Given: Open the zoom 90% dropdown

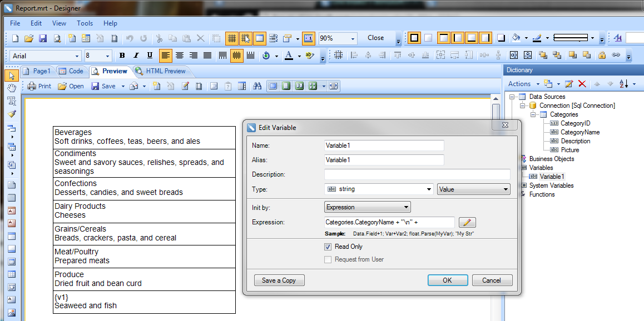Looking at the screenshot, I should [x=353, y=38].
